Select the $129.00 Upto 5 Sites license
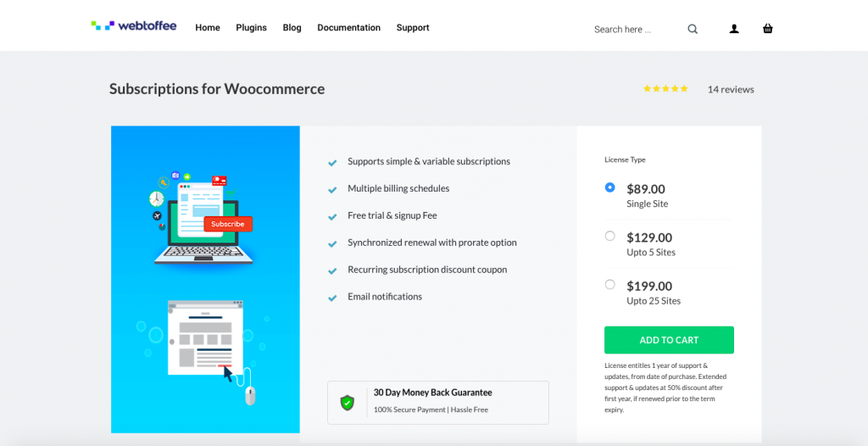 tap(610, 236)
